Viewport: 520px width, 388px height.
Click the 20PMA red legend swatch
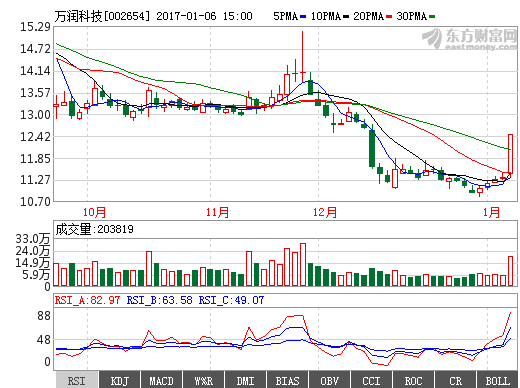click(389, 16)
